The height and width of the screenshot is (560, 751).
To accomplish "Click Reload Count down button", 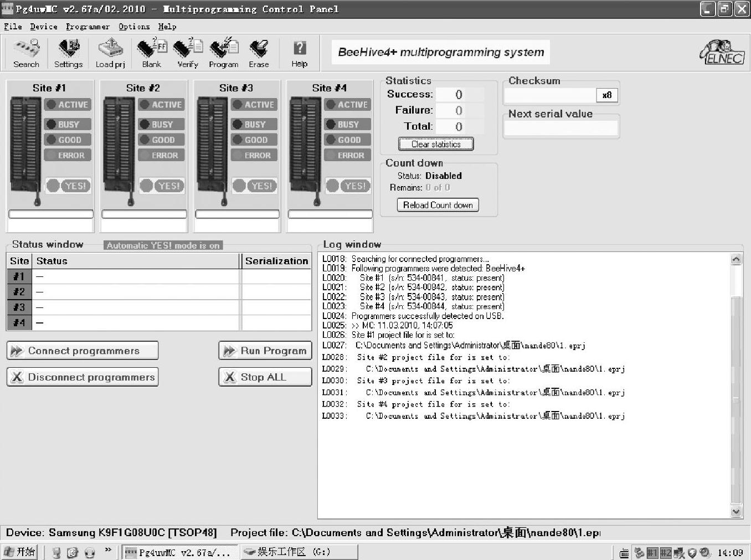I will tap(438, 205).
